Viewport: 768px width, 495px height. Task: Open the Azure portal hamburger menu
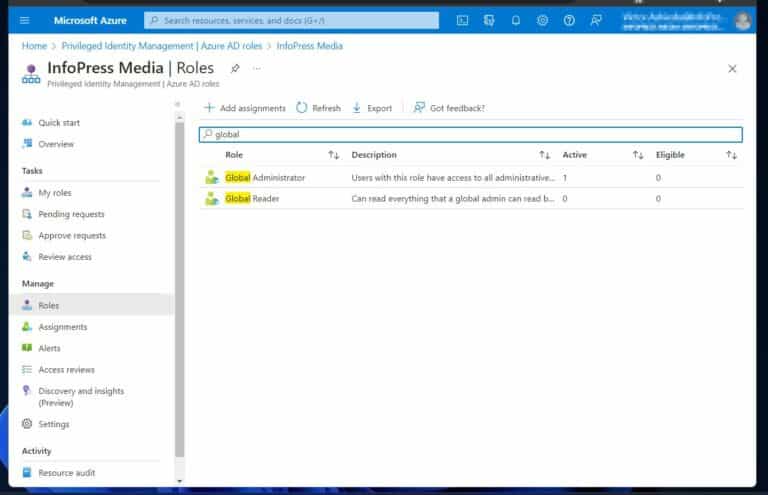(x=24, y=21)
